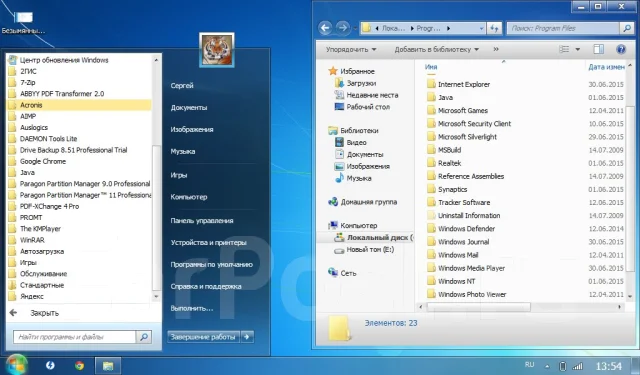This screenshot has width=640, height=375.
Task: Click horizontal scrollbar in file list
Action: [478, 306]
